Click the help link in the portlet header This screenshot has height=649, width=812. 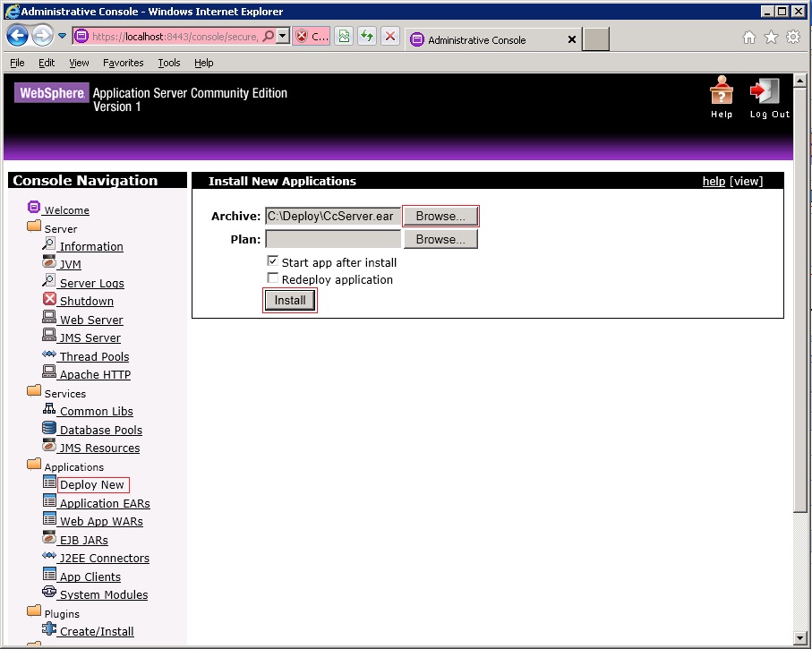tap(714, 181)
